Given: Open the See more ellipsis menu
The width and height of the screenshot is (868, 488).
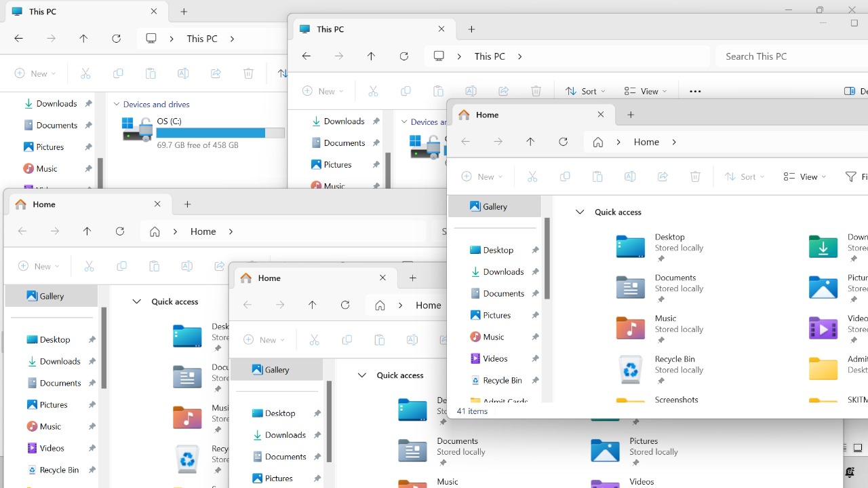Looking at the screenshot, I should pos(694,90).
